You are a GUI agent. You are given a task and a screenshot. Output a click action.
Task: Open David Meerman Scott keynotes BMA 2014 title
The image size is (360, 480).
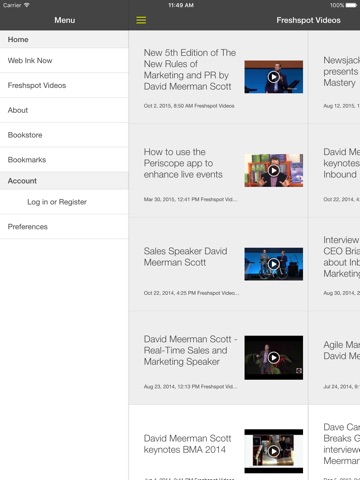[x=187, y=444]
